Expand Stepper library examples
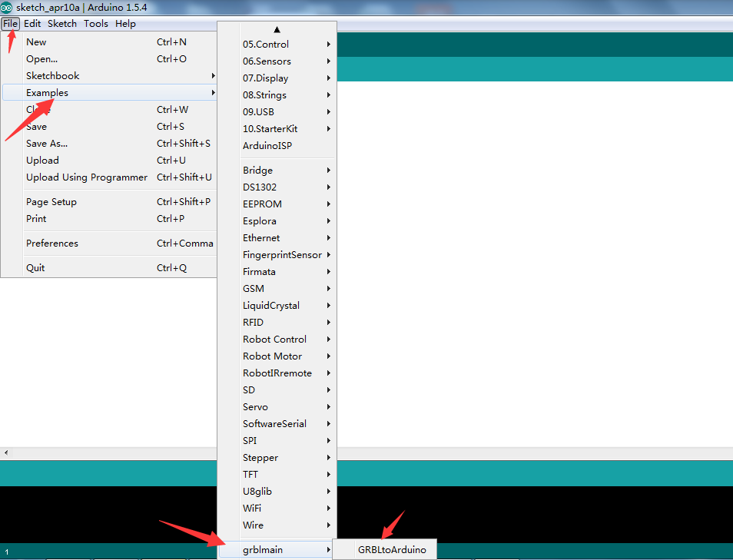733x560 pixels. (x=277, y=458)
